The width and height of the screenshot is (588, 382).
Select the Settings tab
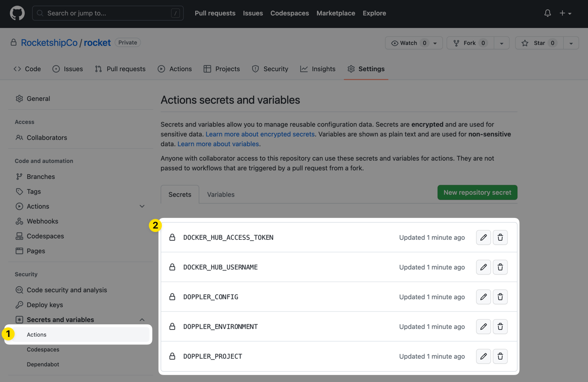[x=366, y=69]
